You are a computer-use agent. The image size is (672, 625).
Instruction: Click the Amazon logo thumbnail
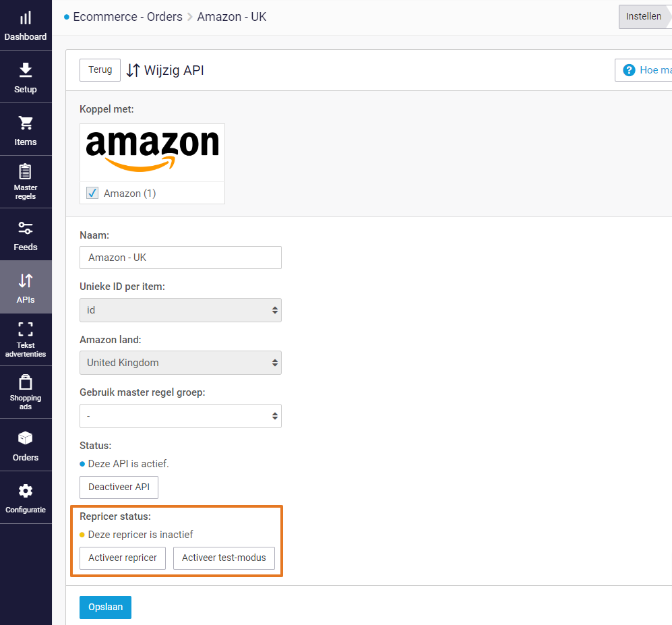pyautogui.click(x=152, y=152)
